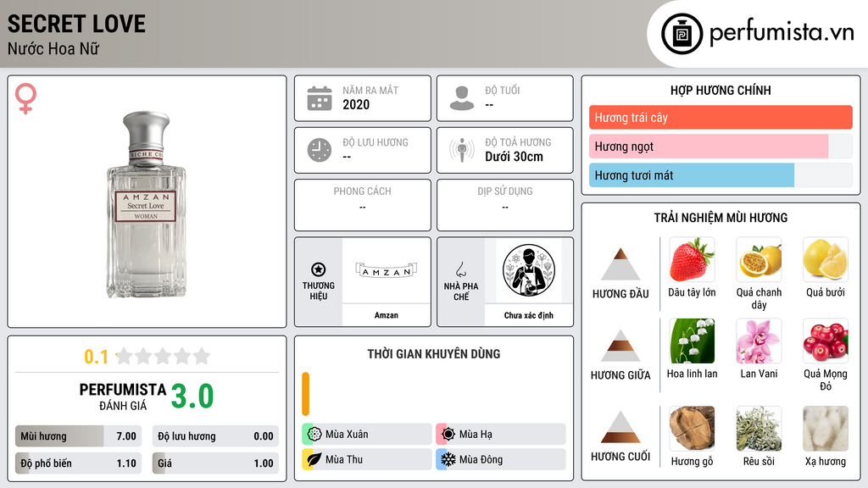Image resolution: width=868 pixels, height=488 pixels.
Task: Click the Hương cuối pyramid icon
Action: coord(620,427)
